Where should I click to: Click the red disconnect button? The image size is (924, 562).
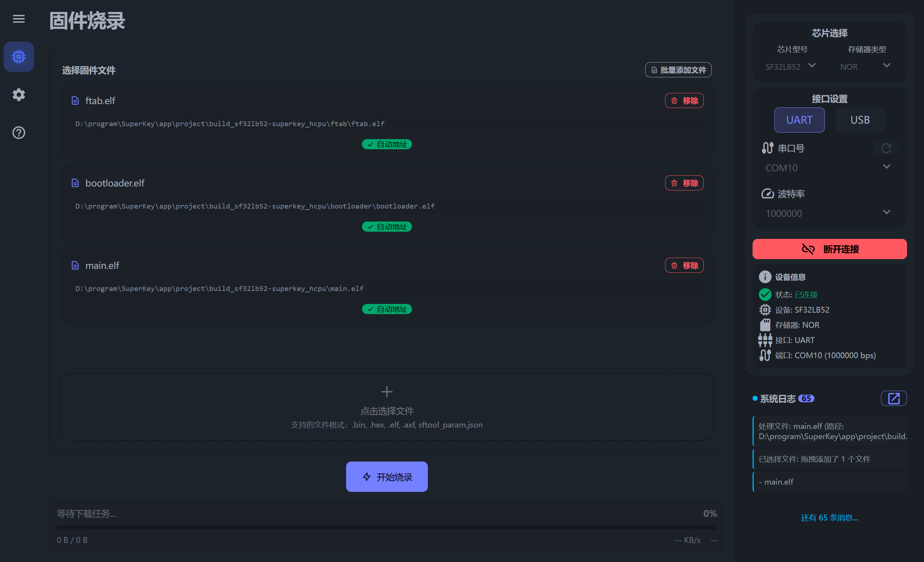click(x=830, y=249)
